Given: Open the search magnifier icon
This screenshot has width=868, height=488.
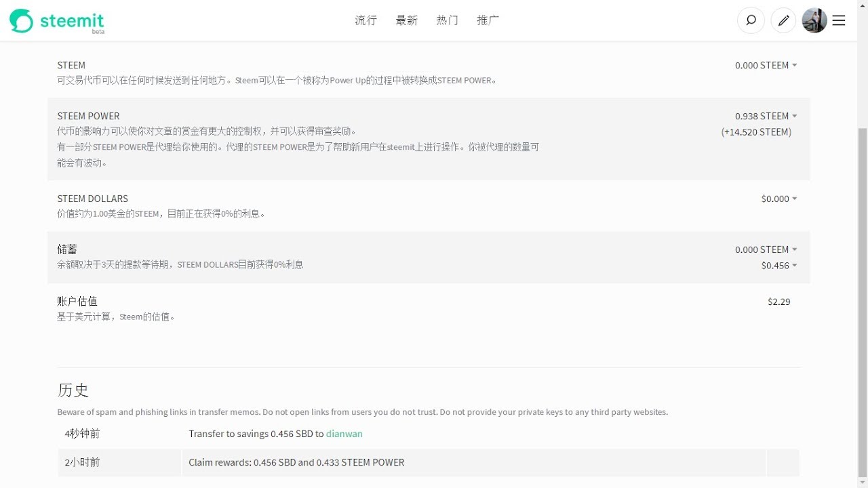Looking at the screenshot, I should (751, 20).
